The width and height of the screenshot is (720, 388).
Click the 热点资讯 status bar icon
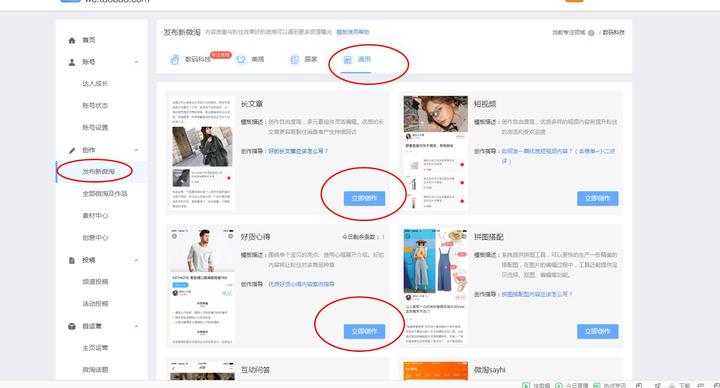click(596, 385)
